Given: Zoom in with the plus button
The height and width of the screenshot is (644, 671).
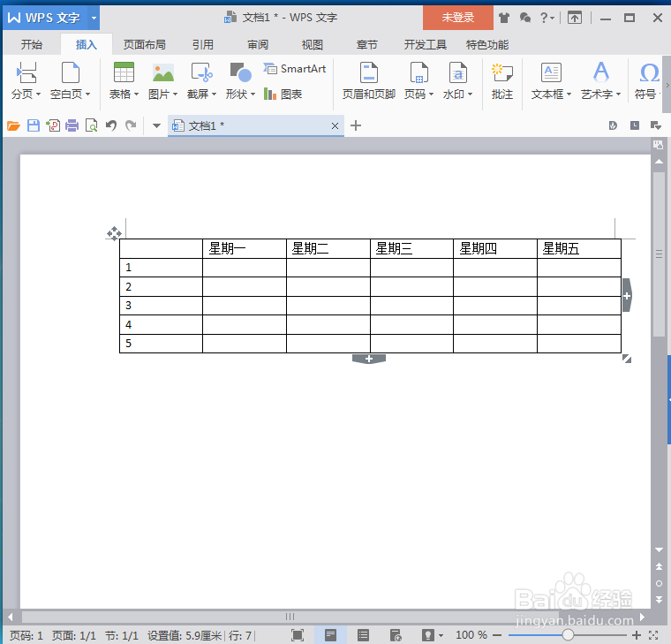Looking at the screenshot, I should pyautogui.click(x=637, y=635).
